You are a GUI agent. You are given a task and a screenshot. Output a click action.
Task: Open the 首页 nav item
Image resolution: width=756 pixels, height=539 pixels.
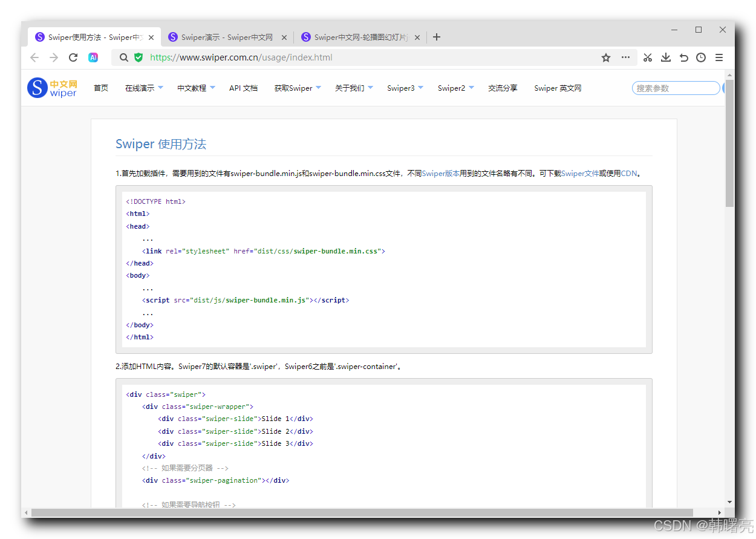pos(101,88)
